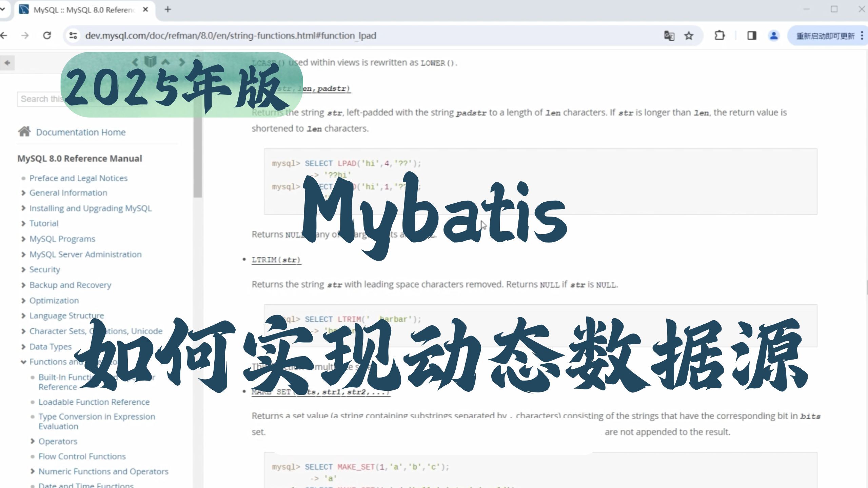Open Installing and Upgrading MySQL link

tap(90, 208)
